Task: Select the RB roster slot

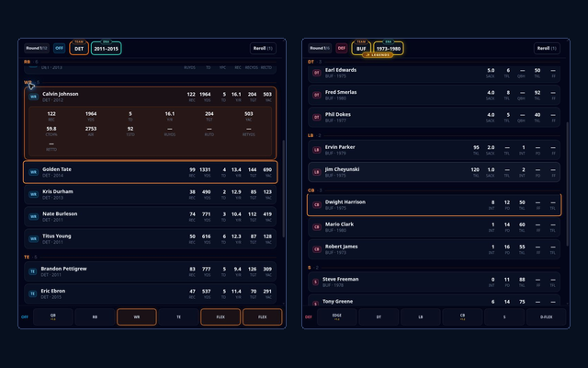Action: pyautogui.click(x=95, y=316)
